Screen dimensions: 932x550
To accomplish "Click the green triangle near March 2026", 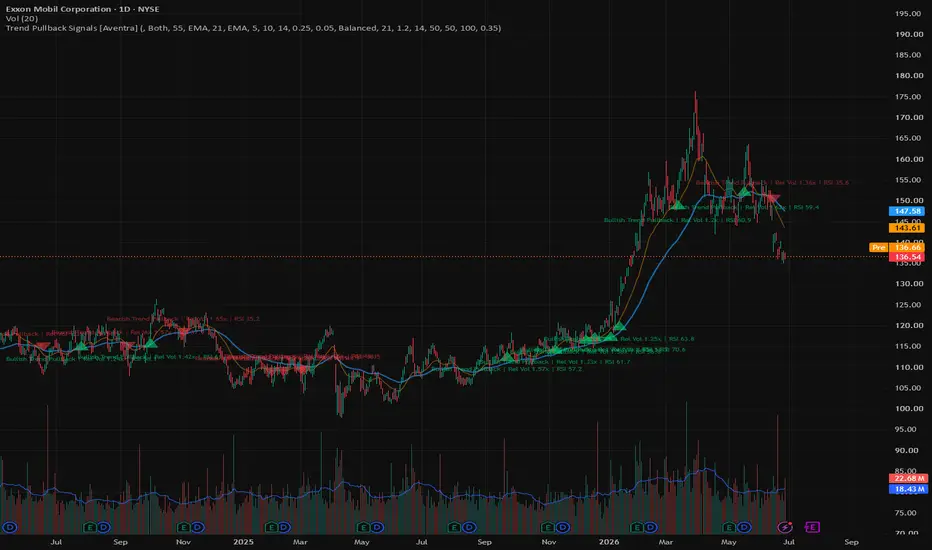I will point(677,205).
